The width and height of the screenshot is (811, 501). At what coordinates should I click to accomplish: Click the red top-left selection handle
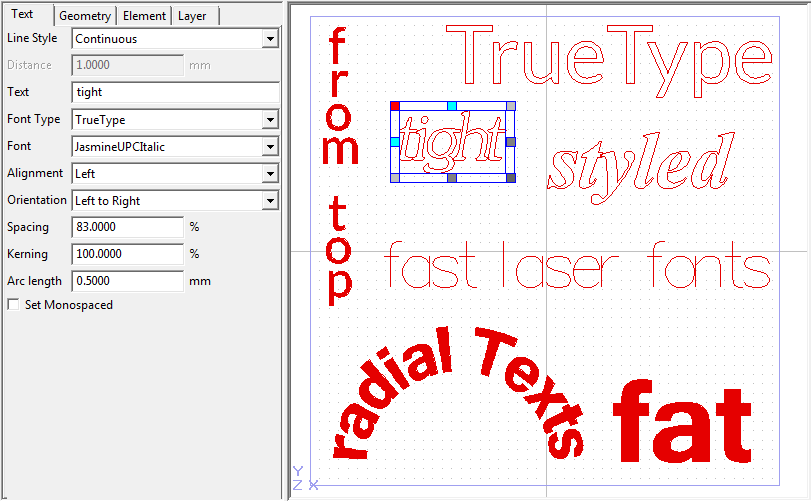395,105
